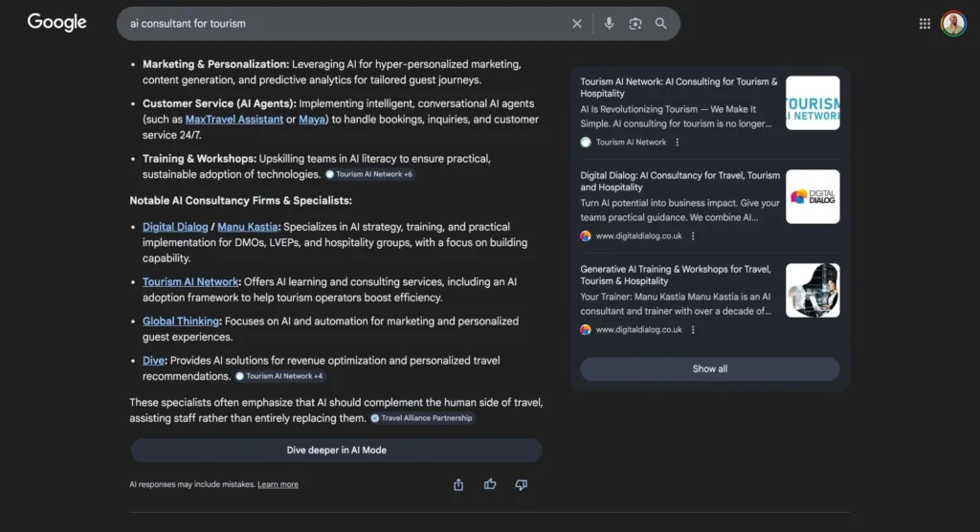The height and width of the screenshot is (532, 980).
Task: Open Generative AI Training workshop thumbnail
Action: 813,290
